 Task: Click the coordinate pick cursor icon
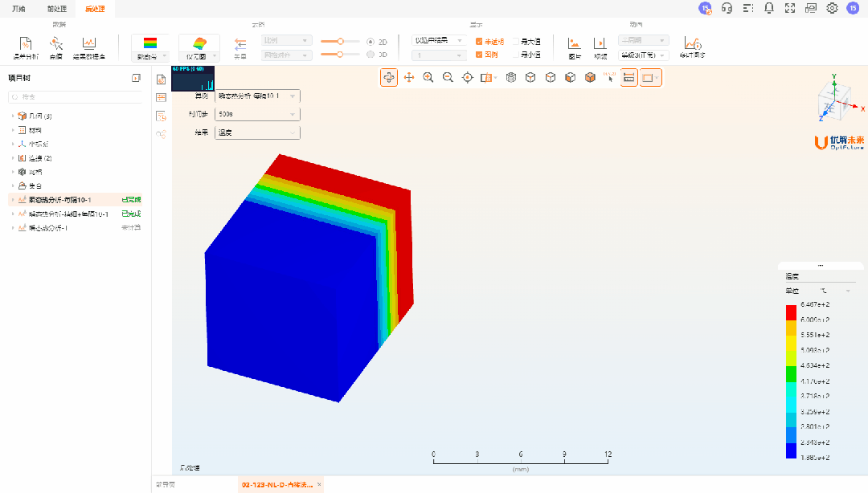point(609,77)
